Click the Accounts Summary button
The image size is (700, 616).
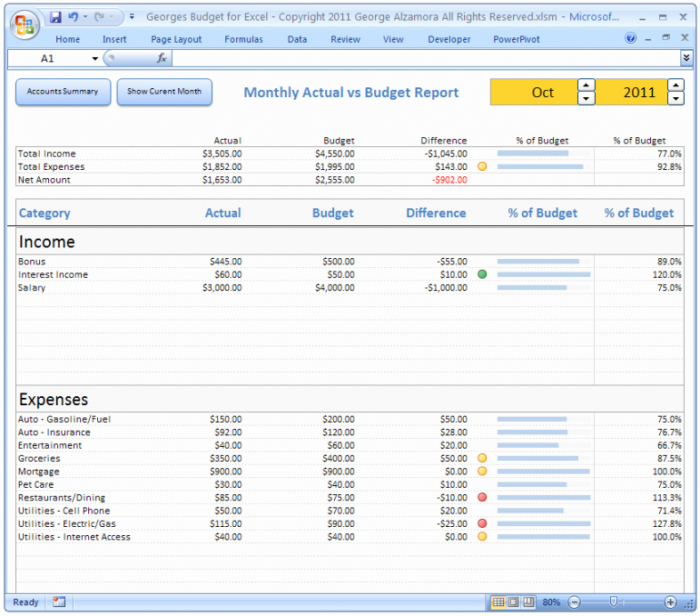click(x=63, y=92)
